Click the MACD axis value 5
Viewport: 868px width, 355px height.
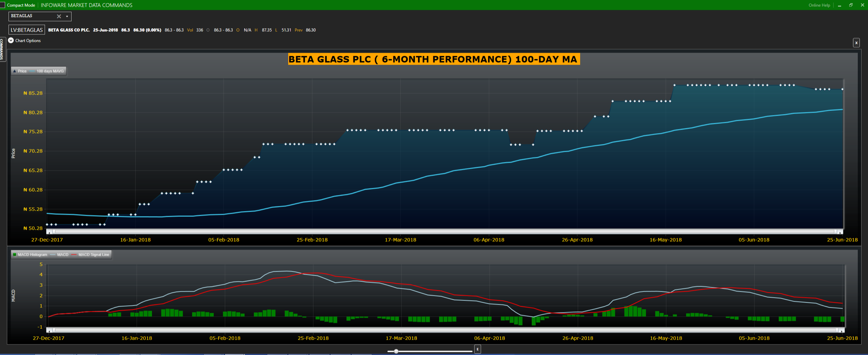41,264
